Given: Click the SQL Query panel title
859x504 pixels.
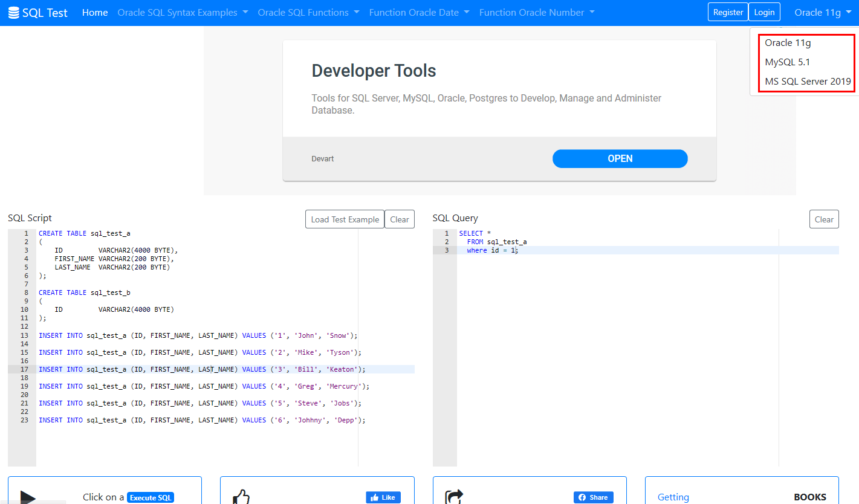Looking at the screenshot, I should coord(455,218).
